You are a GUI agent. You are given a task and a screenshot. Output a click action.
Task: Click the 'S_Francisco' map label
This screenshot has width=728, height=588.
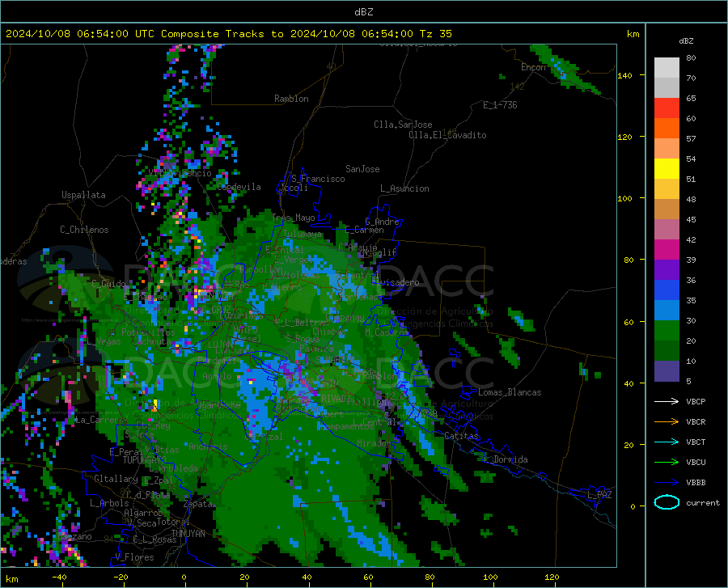[x=318, y=179]
